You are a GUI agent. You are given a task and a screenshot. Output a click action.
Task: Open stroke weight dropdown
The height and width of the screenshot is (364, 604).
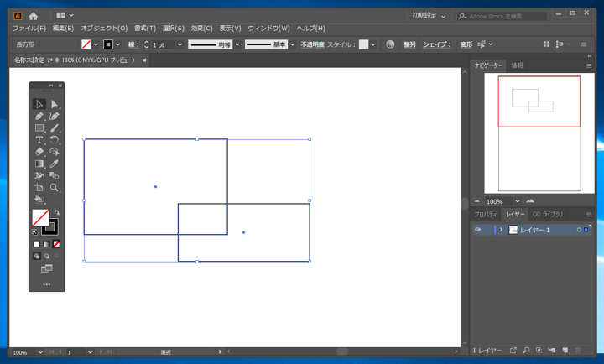click(x=180, y=44)
